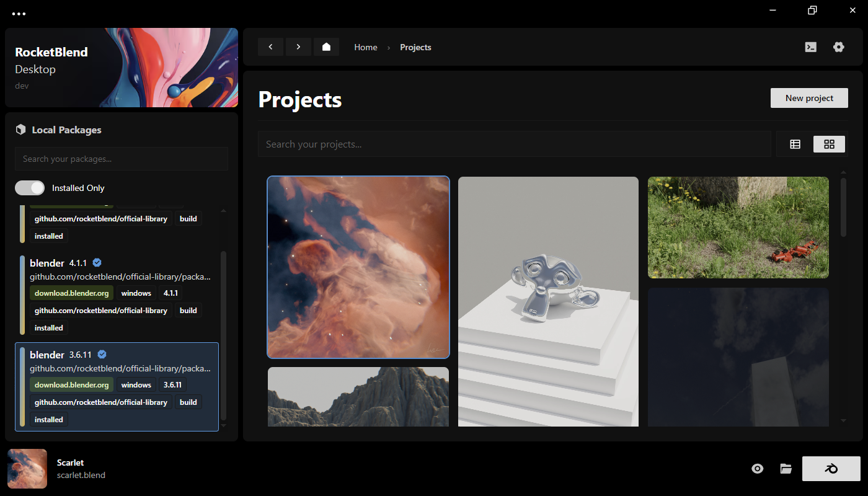
Task: Toggle the eye preview icon
Action: click(757, 469)
